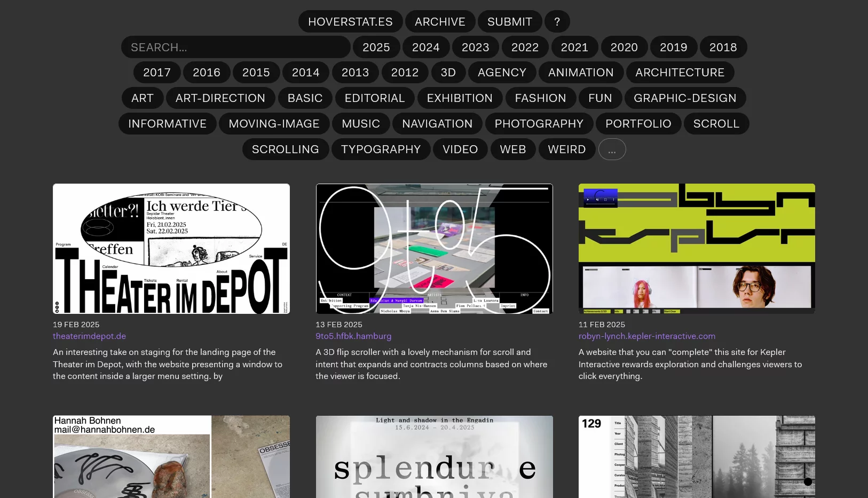Select the PORTFOLIO tag
This screenshot has width=868, height=498.
pyautogui.click(x=638, y=123)
